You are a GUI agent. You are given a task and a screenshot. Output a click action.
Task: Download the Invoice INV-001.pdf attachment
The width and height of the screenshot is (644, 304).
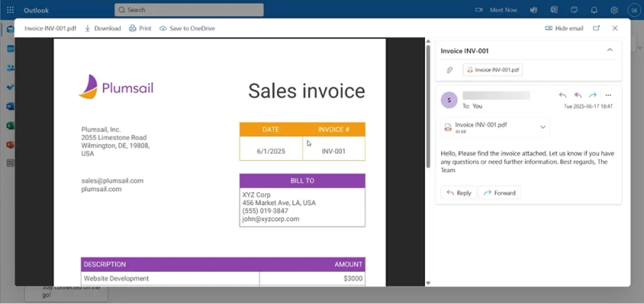click(x=103, y=28)
